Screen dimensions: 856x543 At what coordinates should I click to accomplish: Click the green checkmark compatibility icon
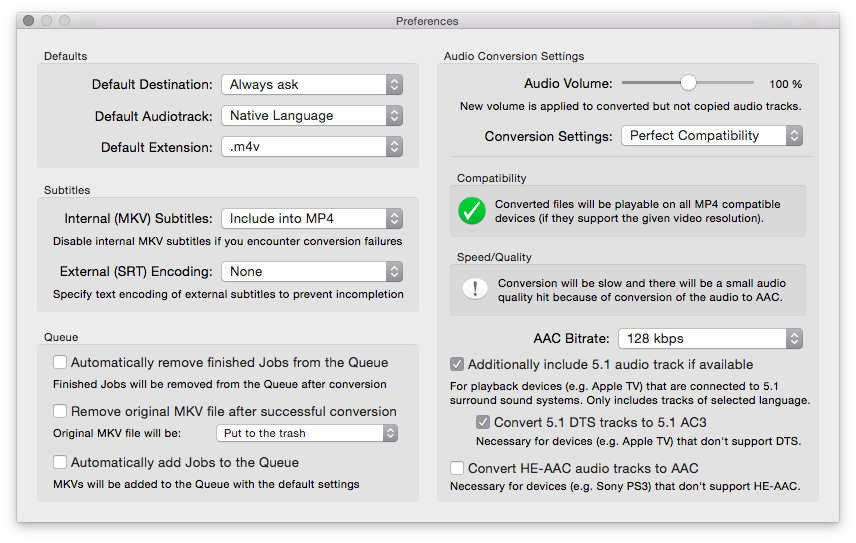coord(472,211)
